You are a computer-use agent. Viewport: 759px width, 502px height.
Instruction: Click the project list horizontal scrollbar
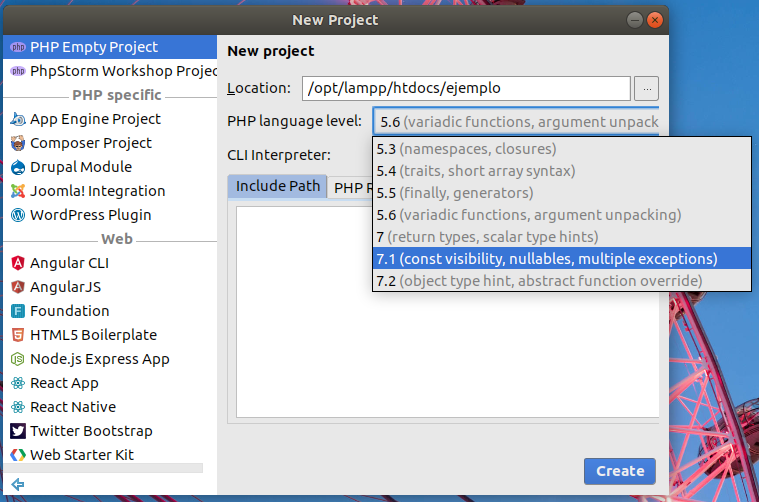point(103,468)
